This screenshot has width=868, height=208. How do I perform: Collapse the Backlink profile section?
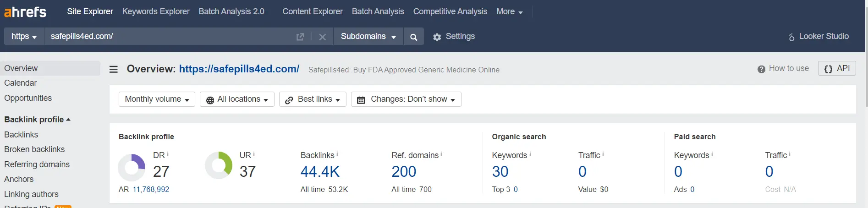coord(37,120)
